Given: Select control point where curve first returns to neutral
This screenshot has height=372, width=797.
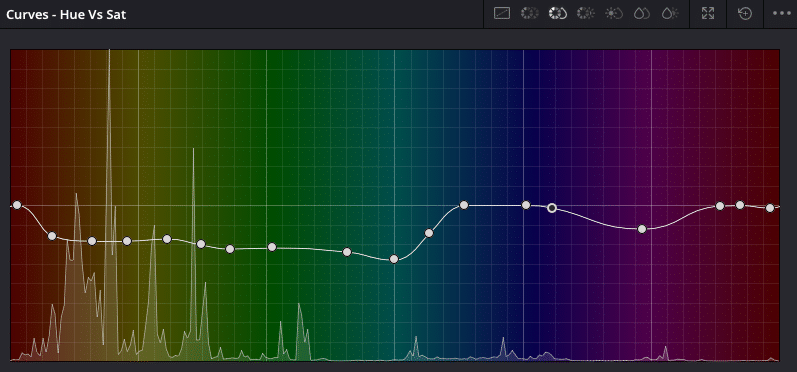Looking at the screenshot, I should 464,205.
